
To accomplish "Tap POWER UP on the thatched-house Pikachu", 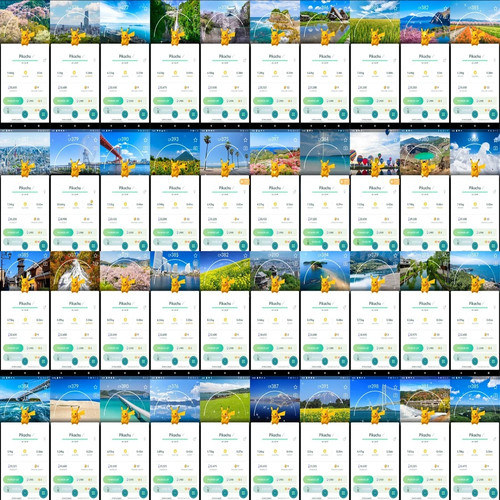I will [x=313, y=100].
